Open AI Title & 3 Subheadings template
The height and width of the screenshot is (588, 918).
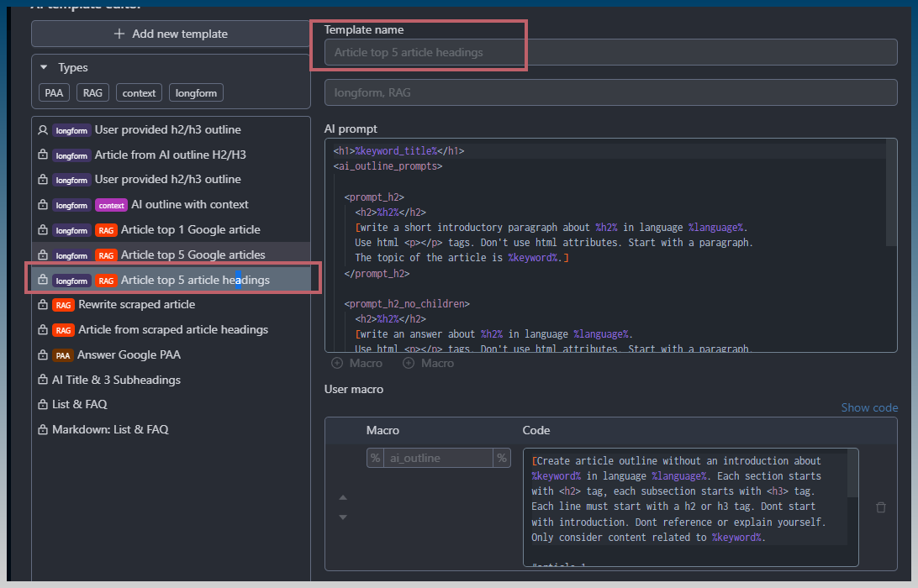pyautogui.click(x=171, y=381)
